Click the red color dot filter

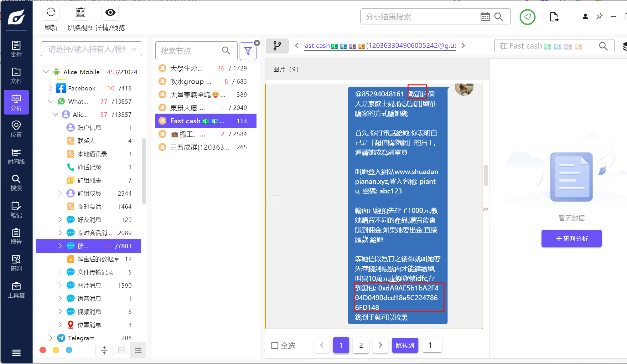pyautogui.click(x=43, y=350)
